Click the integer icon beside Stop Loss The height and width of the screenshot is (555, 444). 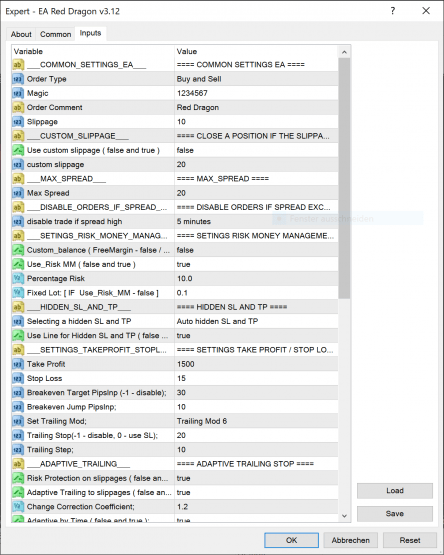coord(18,378)
